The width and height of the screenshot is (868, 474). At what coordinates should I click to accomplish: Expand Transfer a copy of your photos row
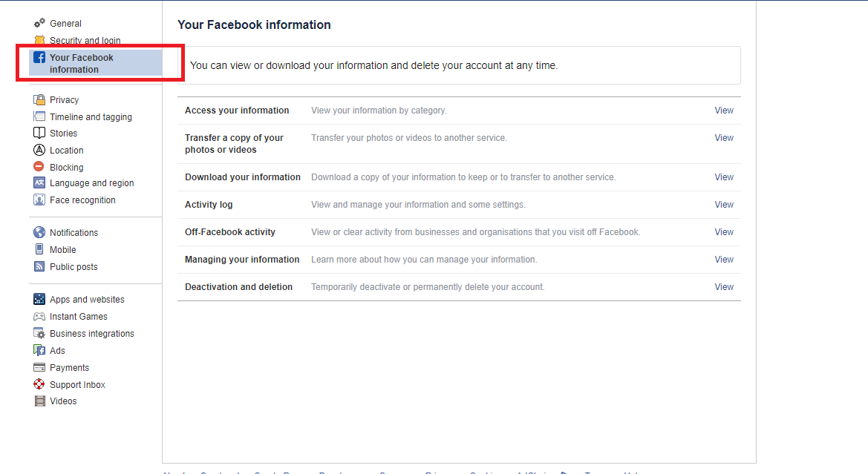pos(724,138)
